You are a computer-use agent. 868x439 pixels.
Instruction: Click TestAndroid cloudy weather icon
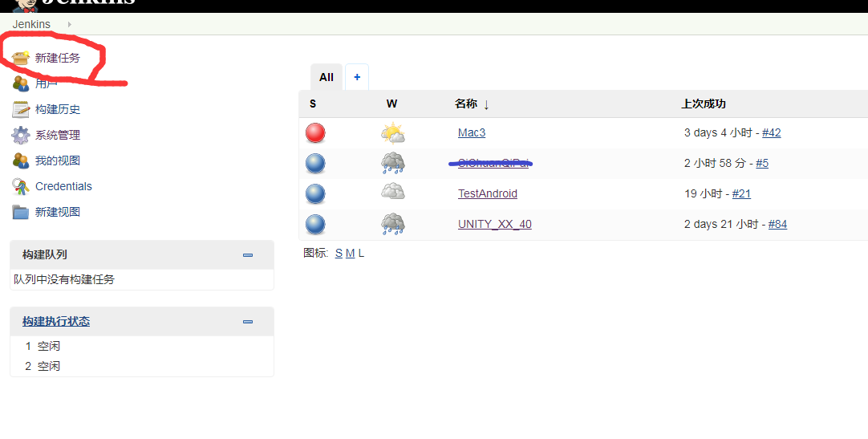coord(393,193)
